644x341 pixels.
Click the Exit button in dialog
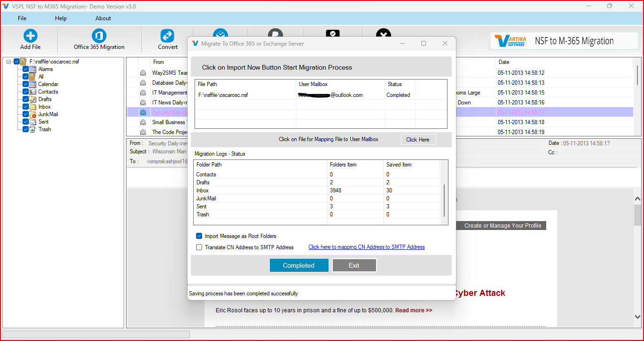tap(354, 265)
